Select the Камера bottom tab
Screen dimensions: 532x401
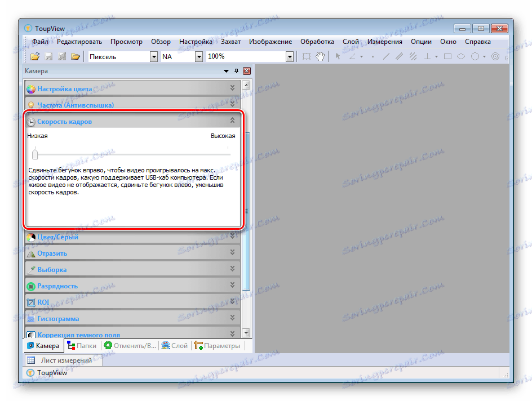click(x=43, y=345)
